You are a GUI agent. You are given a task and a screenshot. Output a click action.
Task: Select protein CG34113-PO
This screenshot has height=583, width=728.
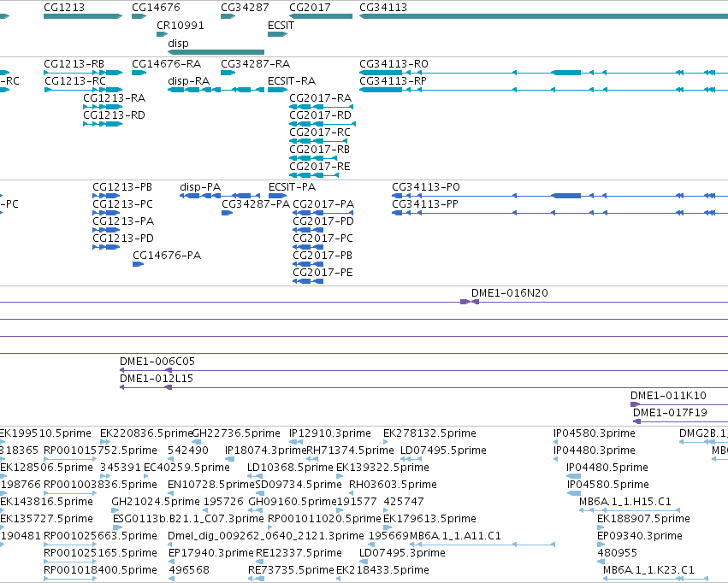click(x=560, y=196)
